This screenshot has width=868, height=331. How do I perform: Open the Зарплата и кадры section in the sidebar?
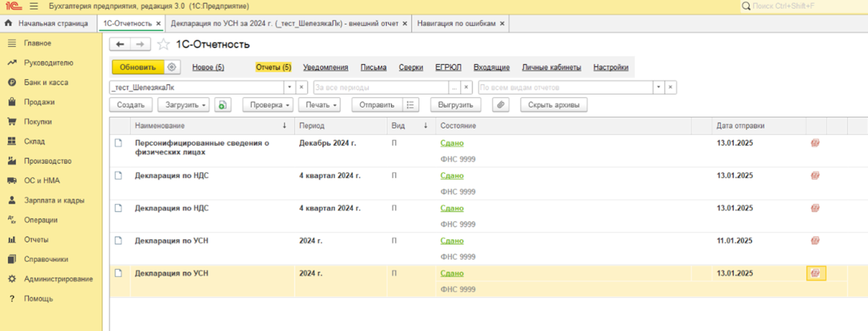[54, 200]
